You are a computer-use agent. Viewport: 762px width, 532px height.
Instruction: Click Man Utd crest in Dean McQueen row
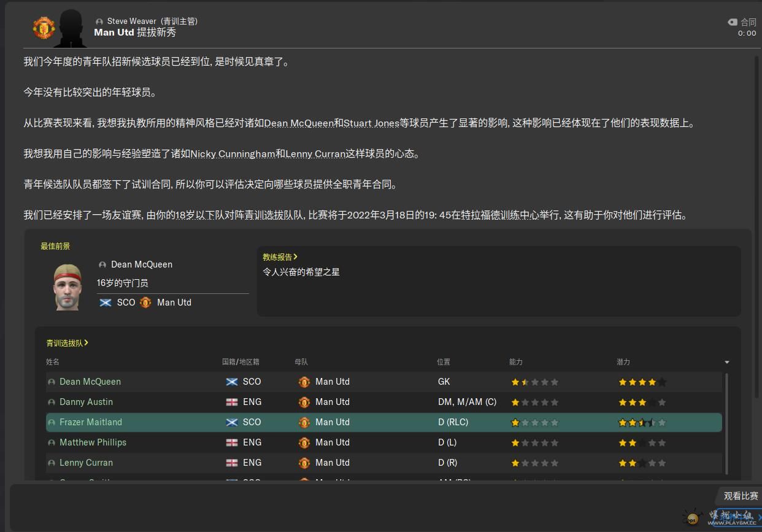(x=304, y=382)
